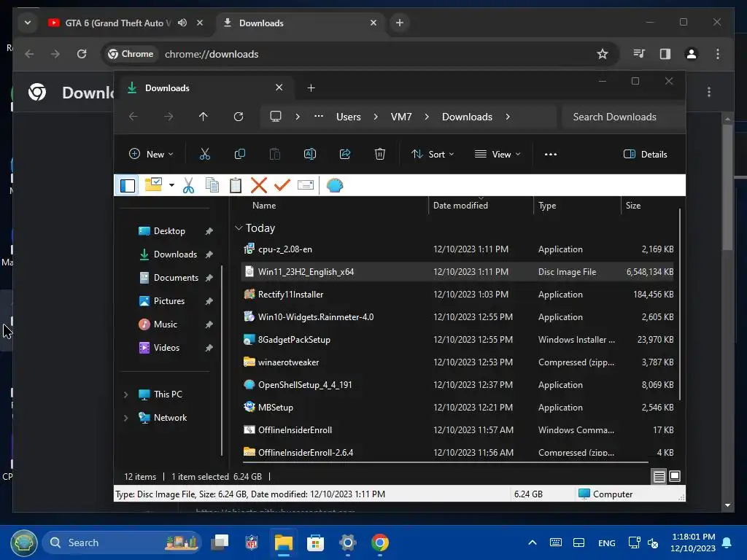Click Cut scissors in File Explorer command bar
Screen dimensions: 747x560
click(204, 154)
